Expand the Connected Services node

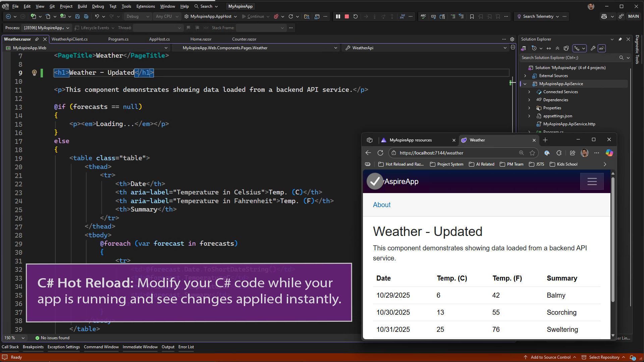tap(529, 92)
